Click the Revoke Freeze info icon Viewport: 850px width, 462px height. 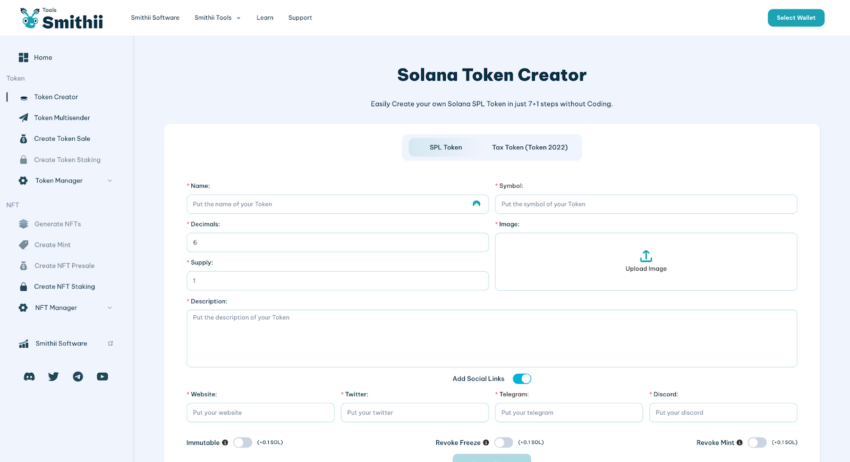point(486,442)
